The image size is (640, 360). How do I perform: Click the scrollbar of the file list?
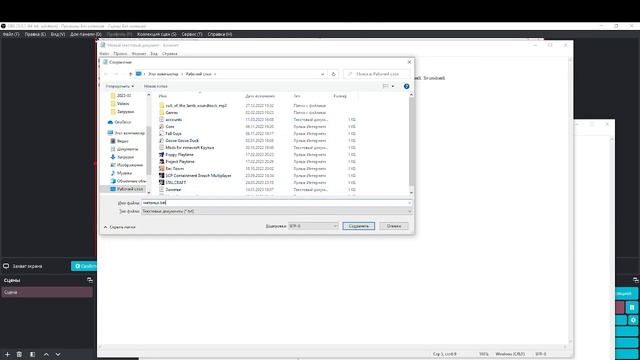[x=411, y=143]
